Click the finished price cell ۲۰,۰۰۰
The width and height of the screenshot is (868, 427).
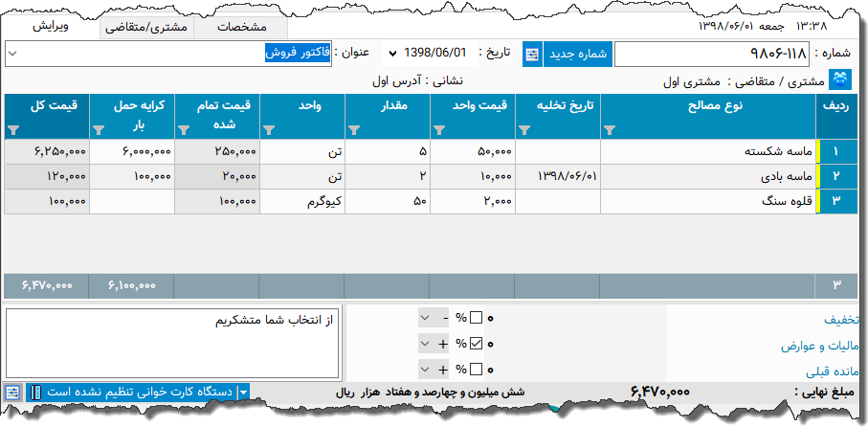217,177
